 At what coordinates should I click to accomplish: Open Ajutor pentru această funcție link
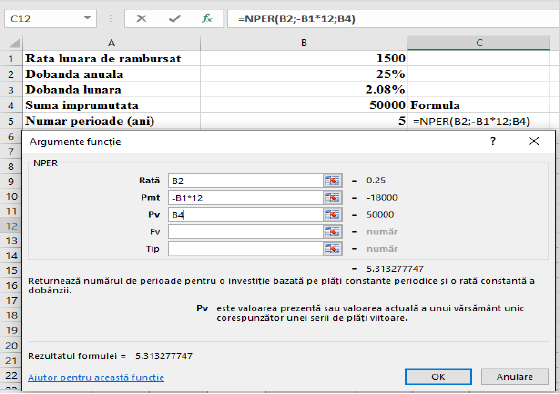pos(96,378)
